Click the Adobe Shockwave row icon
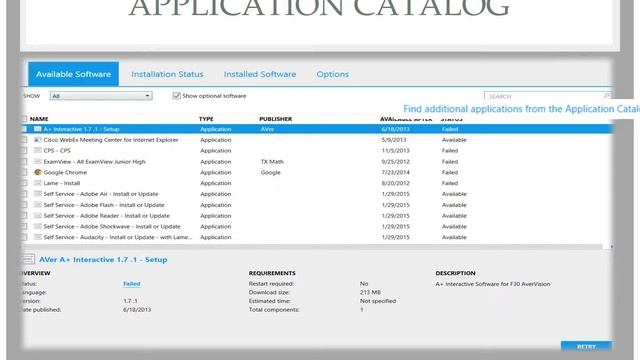Viewport: 640px width, 360px height. pos(38,227)
